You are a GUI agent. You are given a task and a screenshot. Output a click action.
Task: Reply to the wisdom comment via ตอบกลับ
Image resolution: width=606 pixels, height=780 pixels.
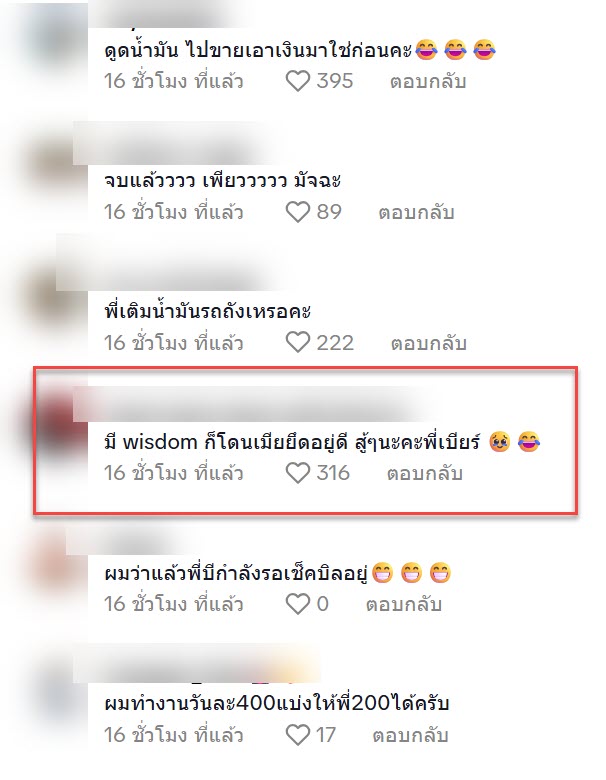pos(425,474)
